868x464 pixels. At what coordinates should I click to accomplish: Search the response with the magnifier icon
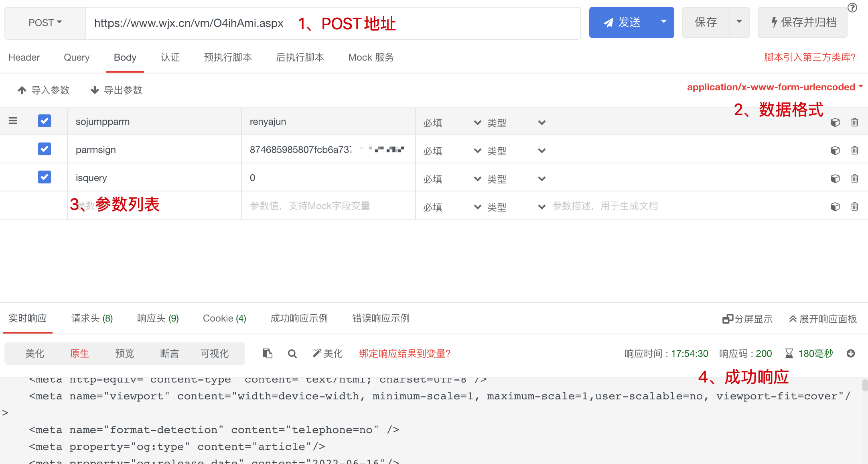click(292, 354)
